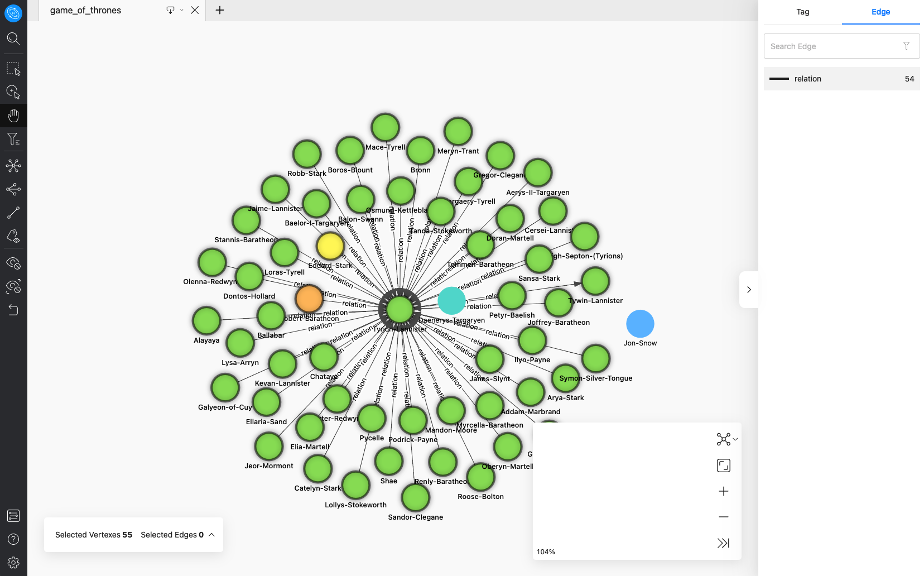Select the Meryn-Trant node
This screenshot has width=924, height=576.
(x=458, y=132)
